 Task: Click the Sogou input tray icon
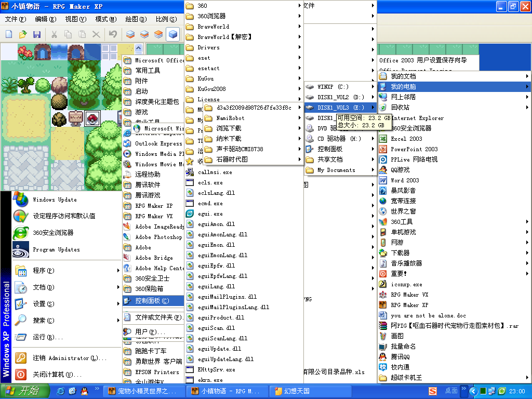coord(433,391)
